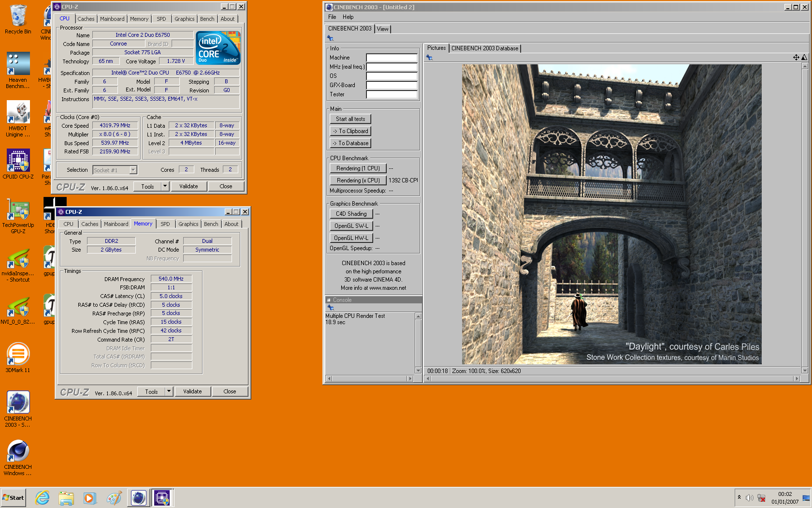The width and height of the screenshot is (812, 508).
Task: Open Windows Explorer from taskbar
Action: tap(66, 498)
